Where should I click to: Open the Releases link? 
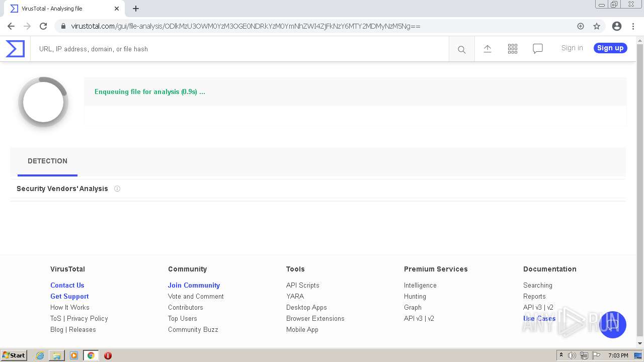click(83, 329)
